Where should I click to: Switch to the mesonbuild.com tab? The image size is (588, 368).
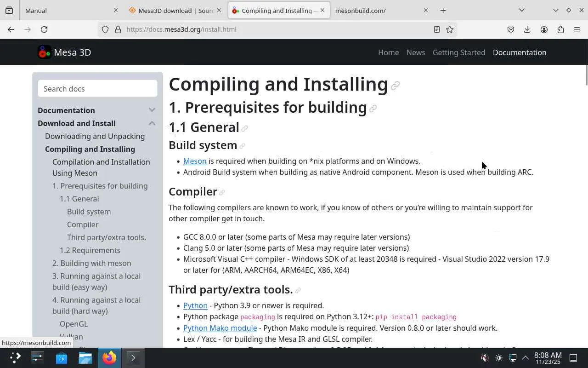click(381, 10)
